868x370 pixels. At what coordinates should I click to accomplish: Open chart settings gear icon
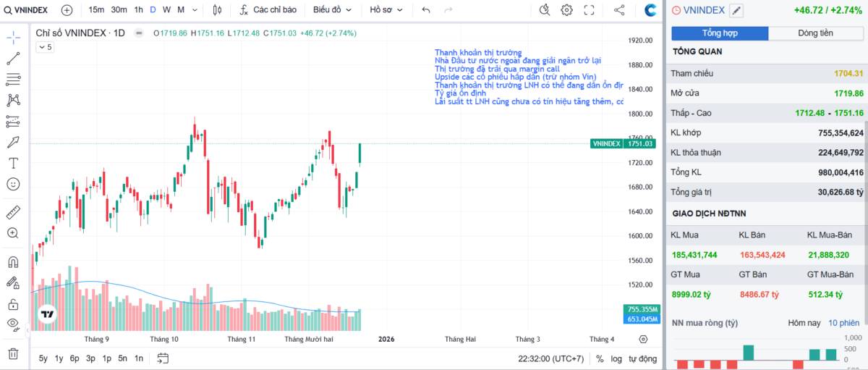tap(567, 10)
